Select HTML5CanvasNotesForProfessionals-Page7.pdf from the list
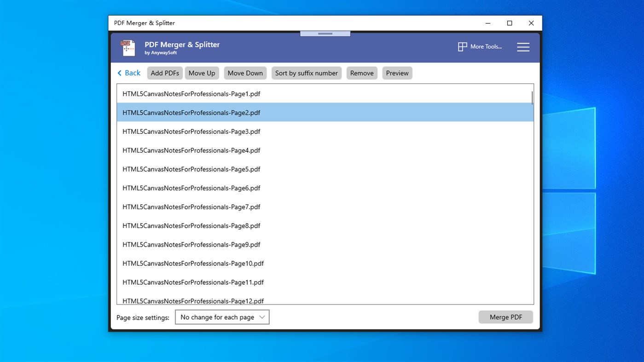 [x=191, y=207]
